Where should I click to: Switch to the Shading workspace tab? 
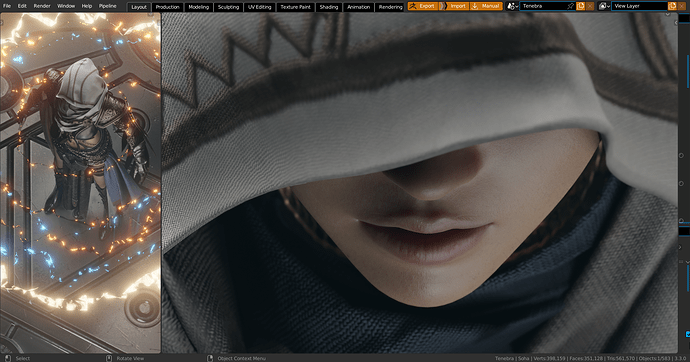click(x=329, y=7)
